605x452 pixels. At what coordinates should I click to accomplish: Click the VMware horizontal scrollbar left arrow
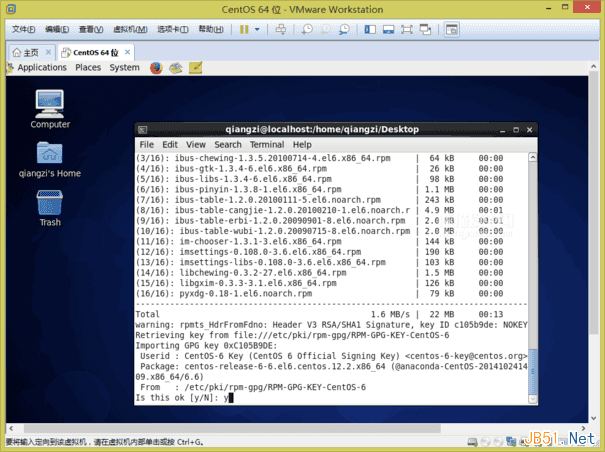[11, 428]
